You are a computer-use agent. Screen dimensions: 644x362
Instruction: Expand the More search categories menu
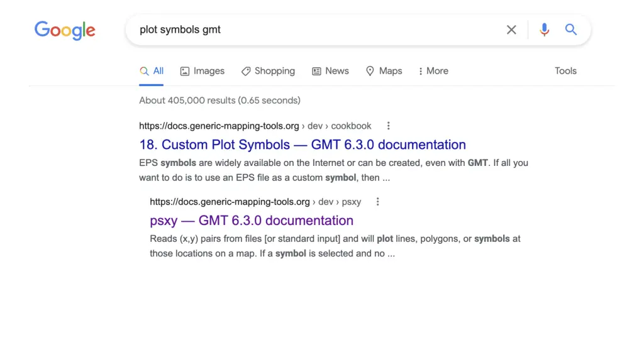click(x=433, y=71)
